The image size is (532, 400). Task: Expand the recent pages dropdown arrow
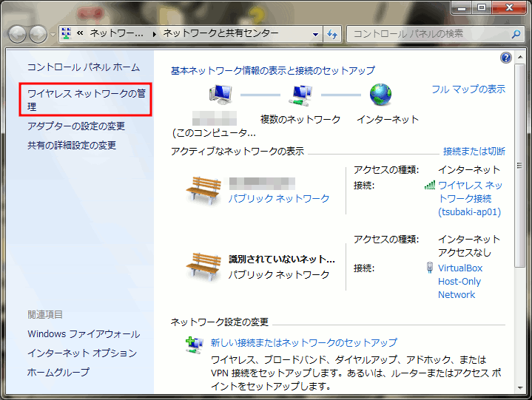click(53, 35)
